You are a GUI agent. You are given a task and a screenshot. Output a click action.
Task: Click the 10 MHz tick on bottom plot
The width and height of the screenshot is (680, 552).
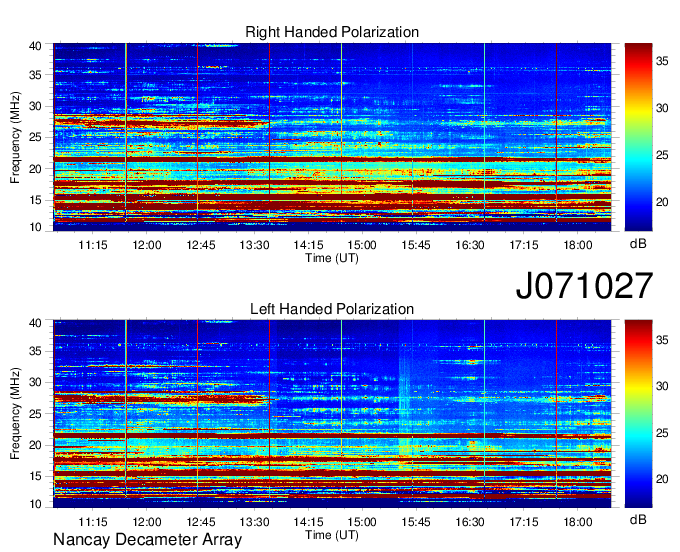pos(35,504)
